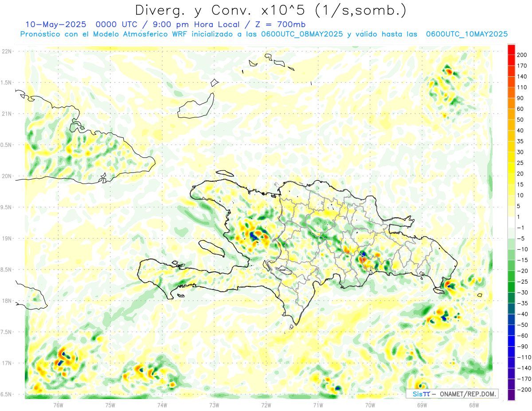Image resolution: width=532 pixels, height=411 pixels.
Task: Pick the 69W longitude axis label
Action: tap(422, 405)
